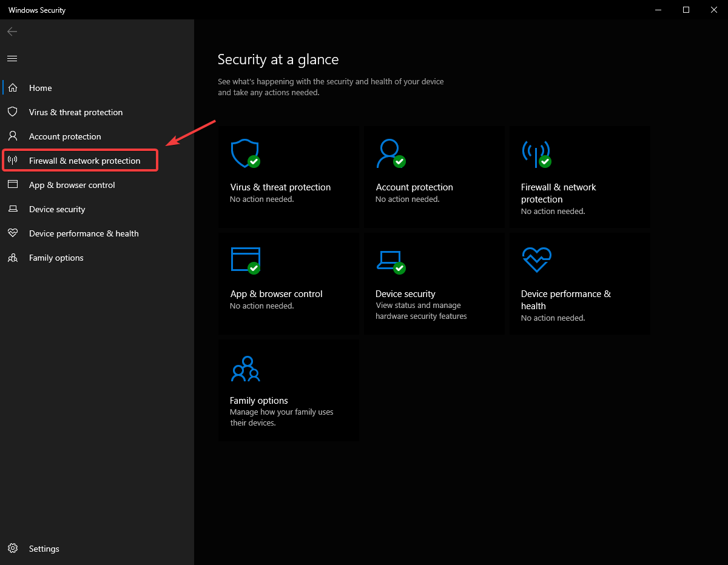
Task: Click the Firewall & network protection signal icon
Action: point(536,152)
